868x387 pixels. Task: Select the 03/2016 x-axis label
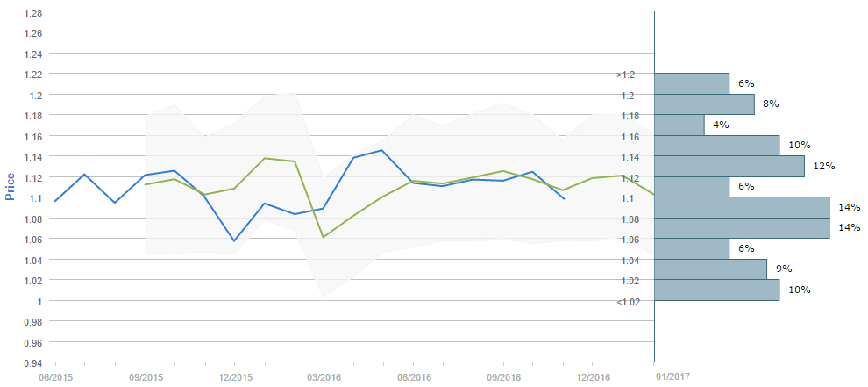(324, 376)
